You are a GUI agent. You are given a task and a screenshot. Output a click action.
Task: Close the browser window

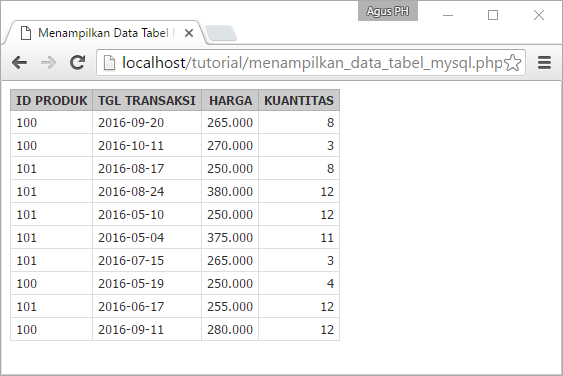point(539,15)
